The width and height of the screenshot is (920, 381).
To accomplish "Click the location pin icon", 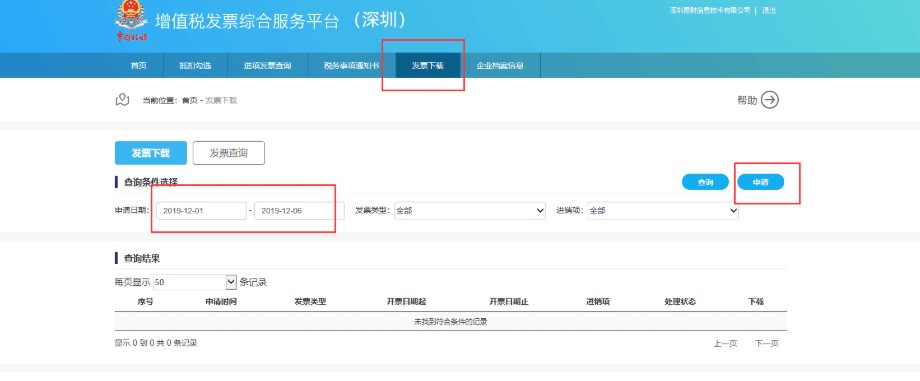I will click(x=122, y=100).
